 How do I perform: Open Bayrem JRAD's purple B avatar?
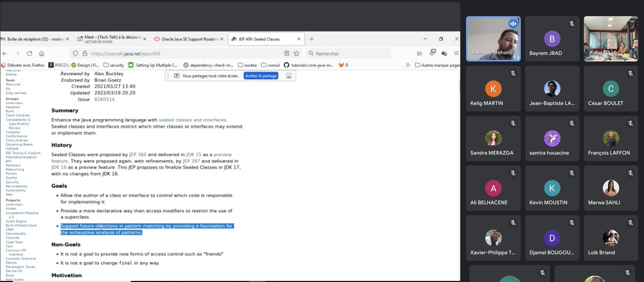[x=552, y=39]
